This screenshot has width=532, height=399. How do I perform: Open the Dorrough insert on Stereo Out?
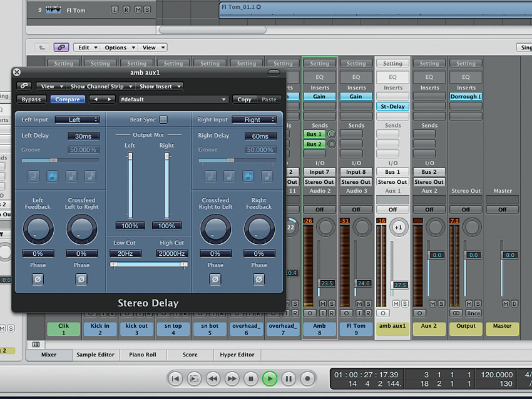click(466, 96)
